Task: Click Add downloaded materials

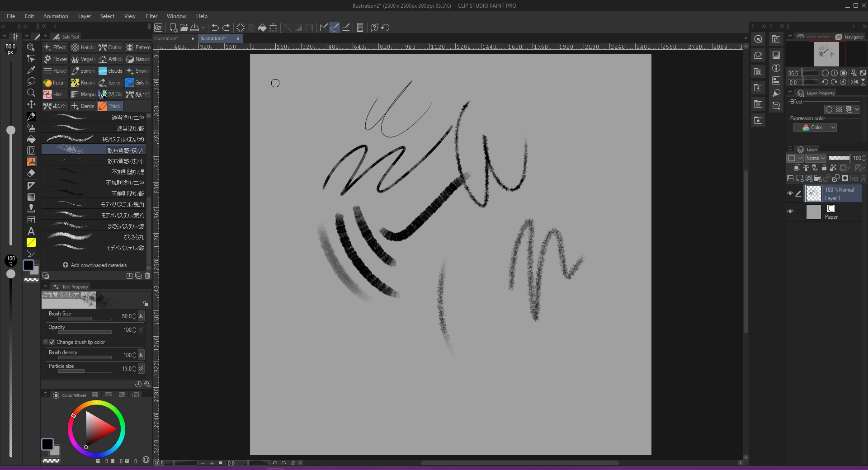Action: (94, 265)
